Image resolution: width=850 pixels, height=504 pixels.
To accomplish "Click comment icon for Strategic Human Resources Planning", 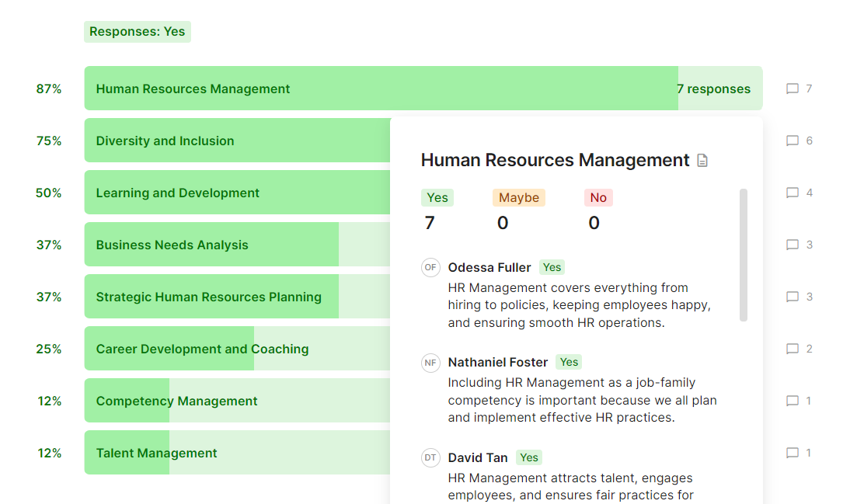I will click(x=793, y=297).
